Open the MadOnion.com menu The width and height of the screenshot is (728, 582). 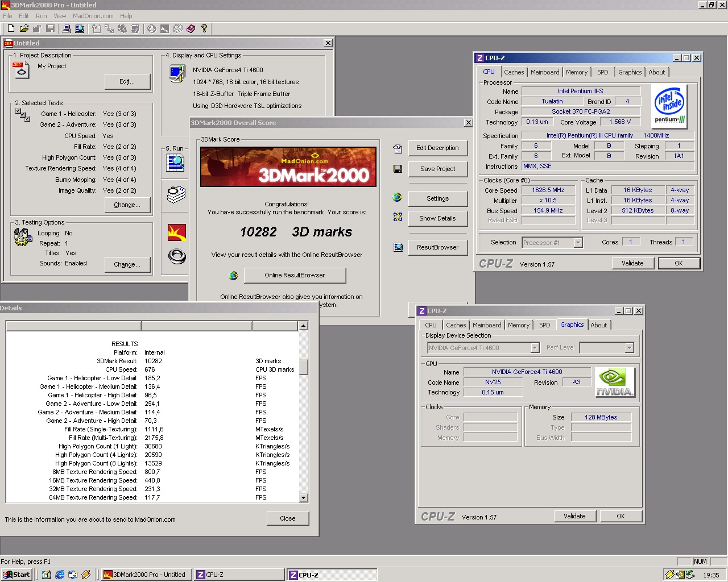coord(93,16)
